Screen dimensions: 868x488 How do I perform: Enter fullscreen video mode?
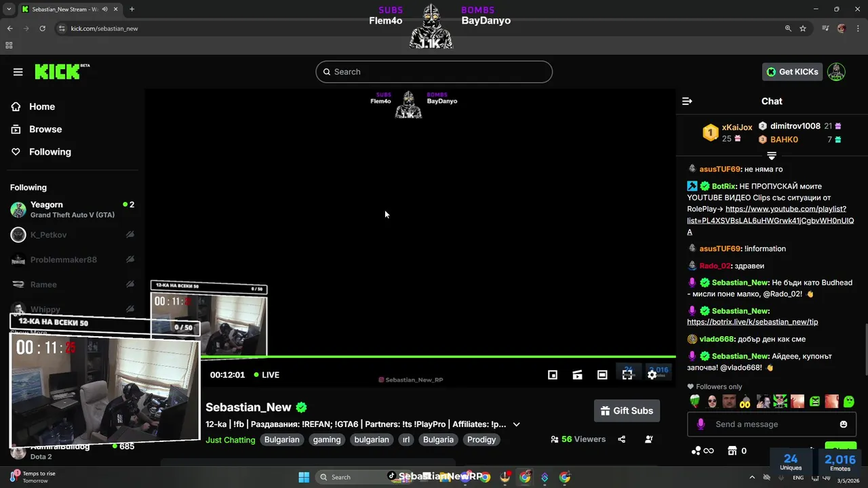pos(627,375)
